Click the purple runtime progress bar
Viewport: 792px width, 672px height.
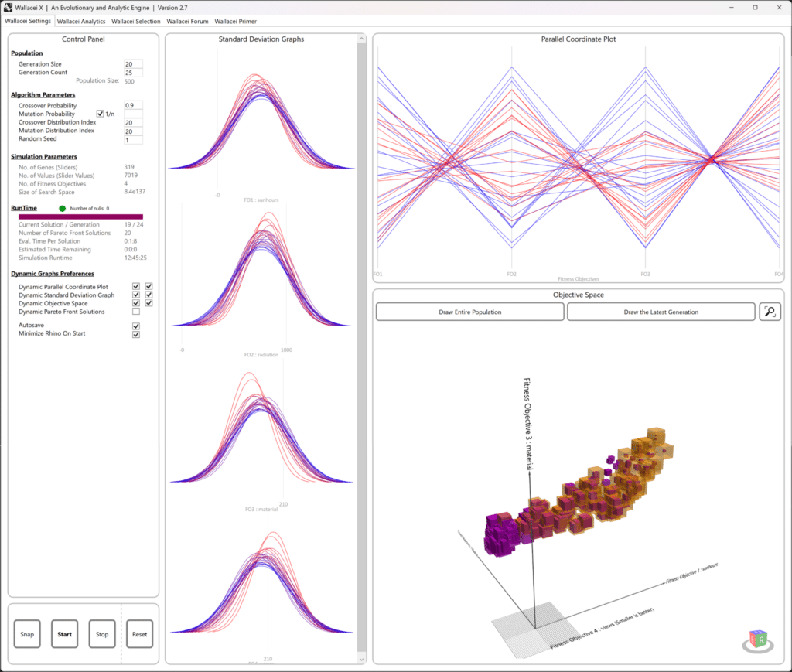click(80, 217)
